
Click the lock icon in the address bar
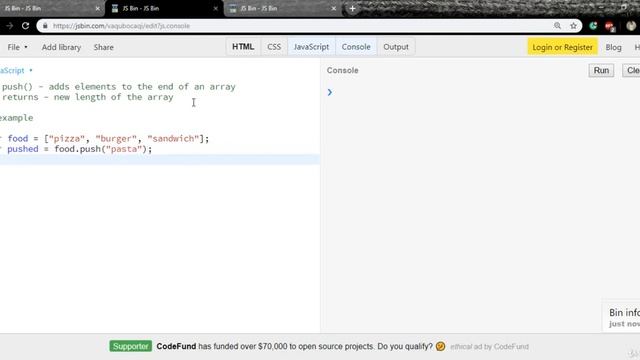[x=45, y=26]
